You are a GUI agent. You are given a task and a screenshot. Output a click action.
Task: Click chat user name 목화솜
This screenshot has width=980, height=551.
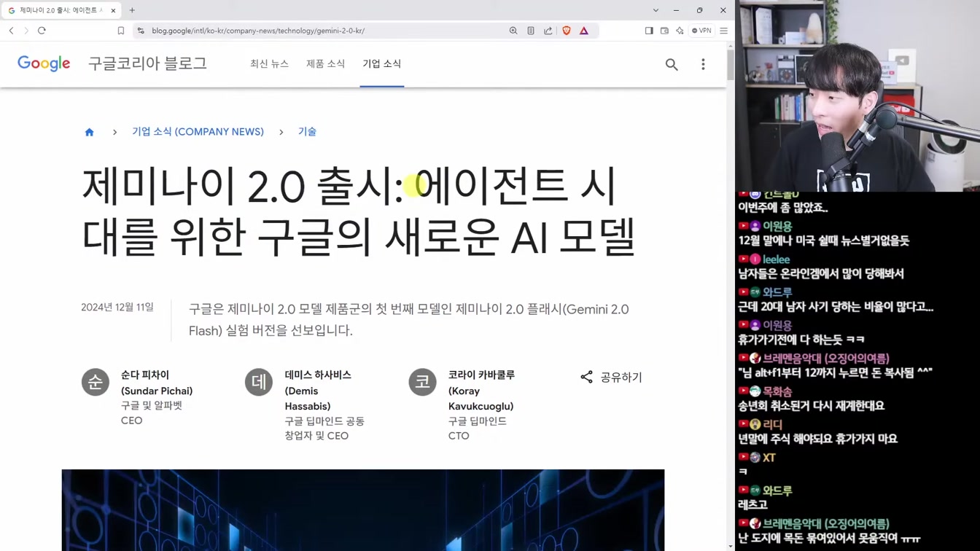pos(777,391)
